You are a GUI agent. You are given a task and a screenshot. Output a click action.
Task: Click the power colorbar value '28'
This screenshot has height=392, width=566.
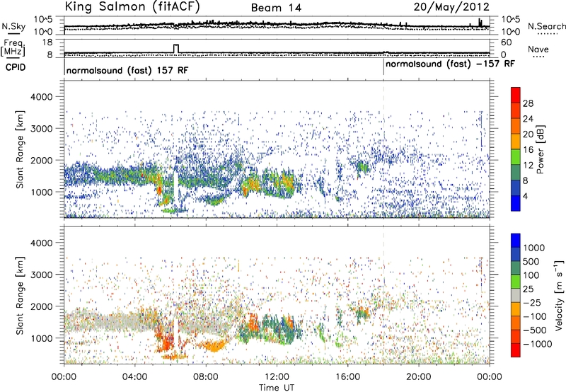[528, 103]
